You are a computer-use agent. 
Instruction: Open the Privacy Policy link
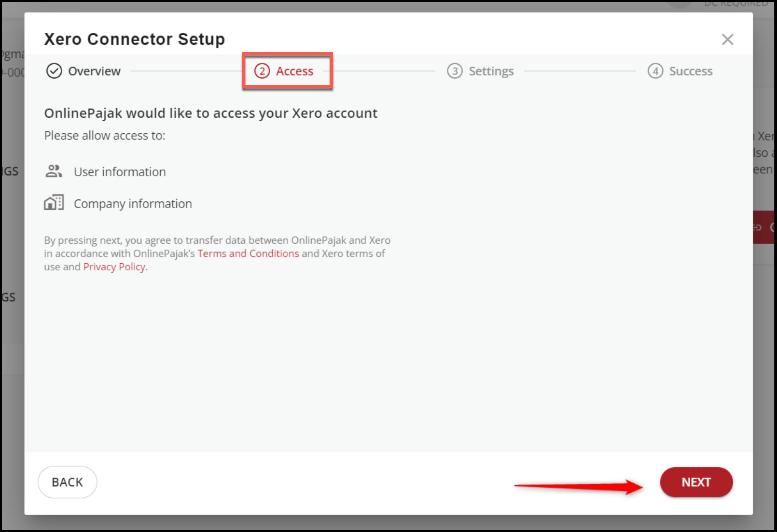(114, 267)
